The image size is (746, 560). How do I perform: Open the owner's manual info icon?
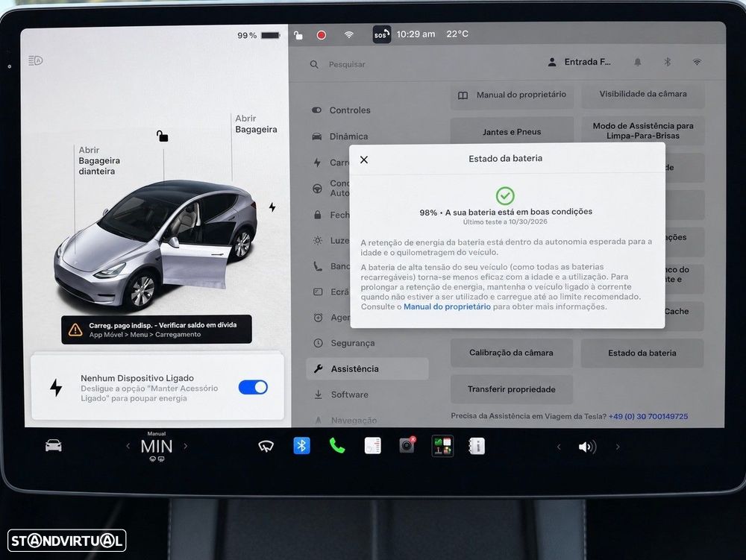click(477, 446)
